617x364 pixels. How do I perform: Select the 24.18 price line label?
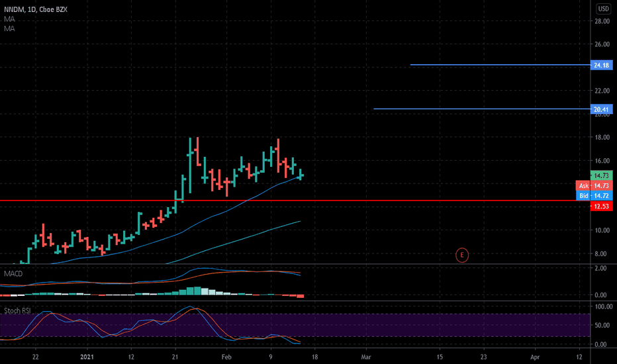point(602,66)
